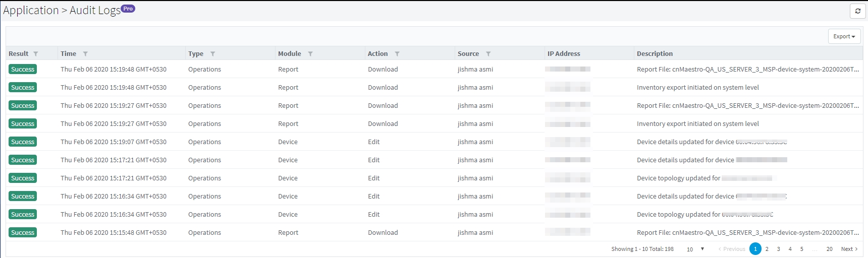868x258 pixels.
Task: Go to page 3
Action: tap(779, 249)
